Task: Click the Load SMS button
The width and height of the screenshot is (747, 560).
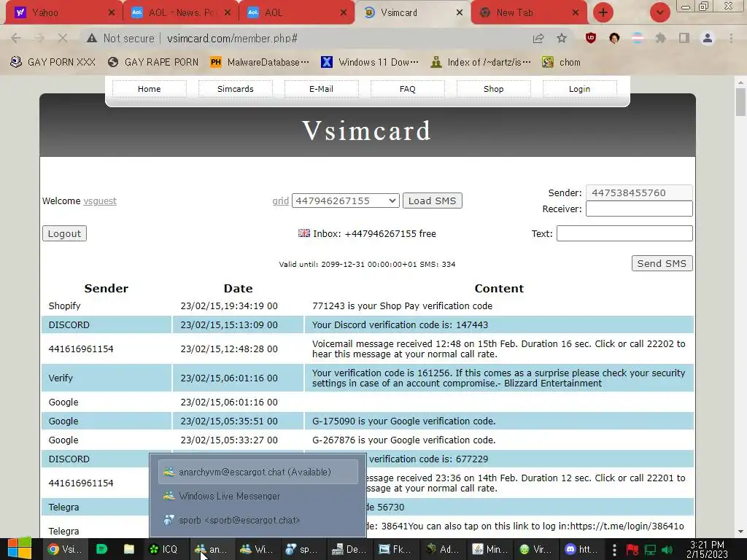Action: click(432, 201)
